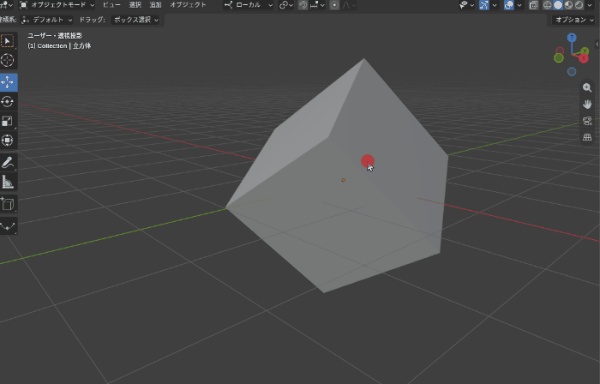Click the hollow red negative X gizmo circle

pos(560,50)
